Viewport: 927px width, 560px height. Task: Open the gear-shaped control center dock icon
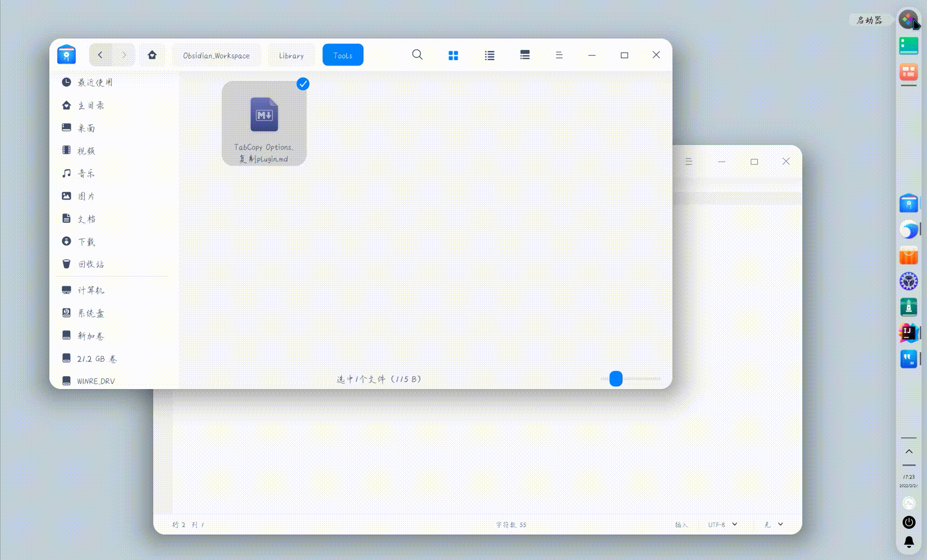click(x=908, y=281)
